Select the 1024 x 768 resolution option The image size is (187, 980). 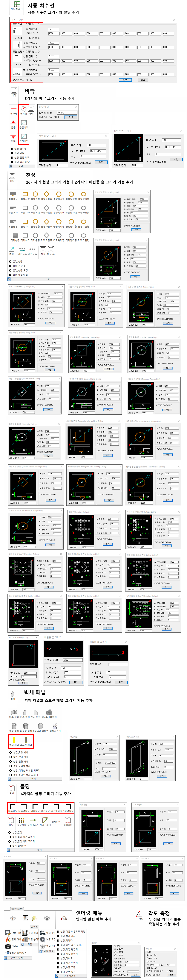151,955
